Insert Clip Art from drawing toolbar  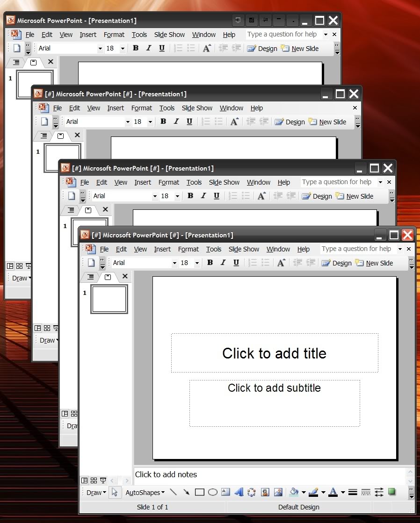(265, 492)
